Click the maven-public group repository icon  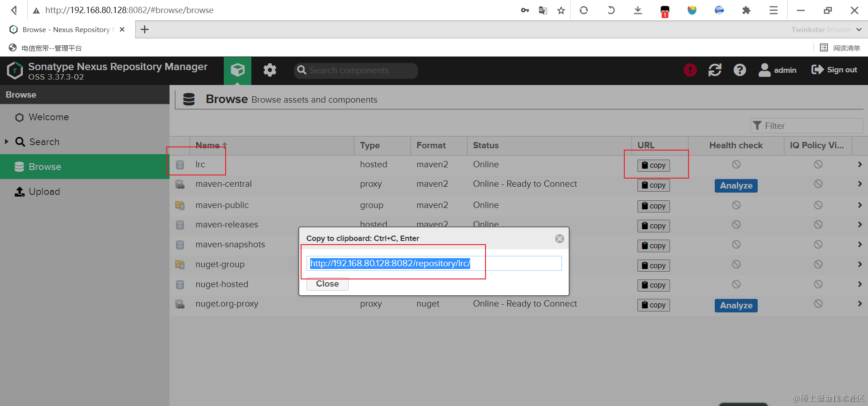180,205
